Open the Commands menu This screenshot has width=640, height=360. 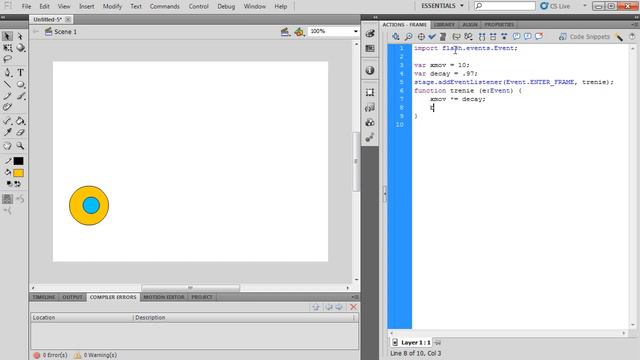[164, 7]
